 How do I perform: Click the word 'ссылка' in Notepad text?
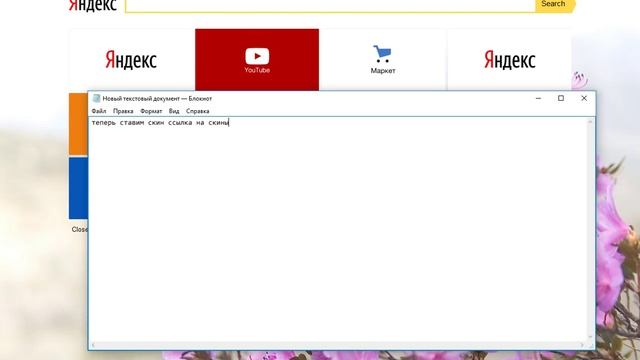(180, 122)
